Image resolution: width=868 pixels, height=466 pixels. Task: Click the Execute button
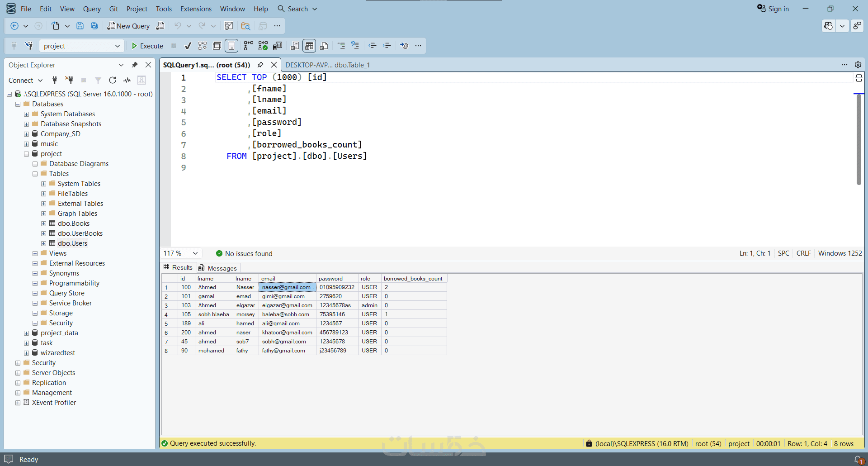[147, 46]
